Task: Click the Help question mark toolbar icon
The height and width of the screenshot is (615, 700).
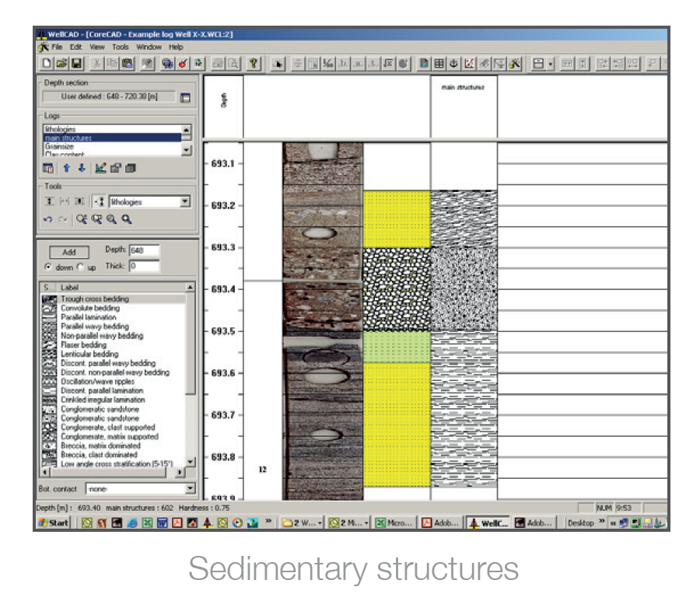Action: point(252,63)
